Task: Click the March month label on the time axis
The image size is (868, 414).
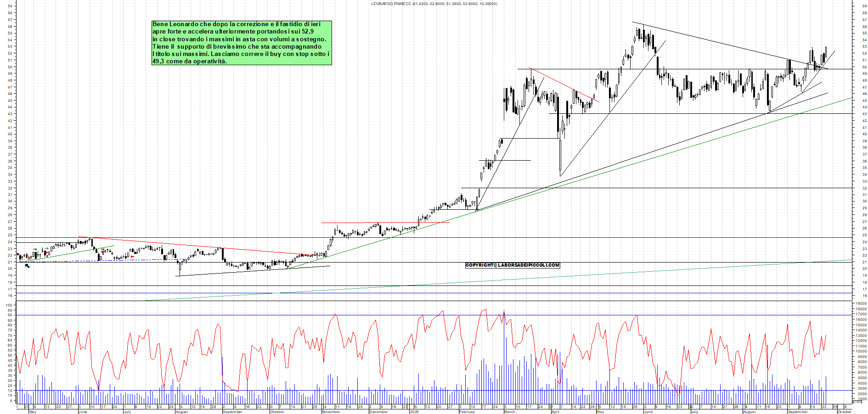Action: click(510, 412)
